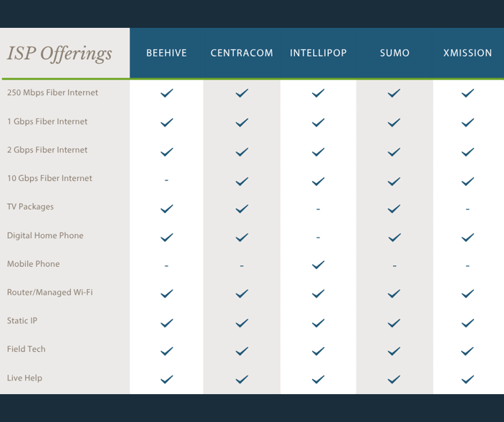The image size is (504, 422).
Task: Click XMission's Field Tech checkmark
Action: point(467,351)
